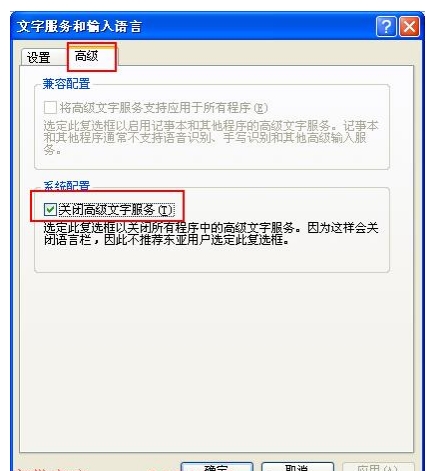Tick the 将高级文字服务支持应用于所有程序 checkbox
427x471 pixels.
tap(50, 108)
